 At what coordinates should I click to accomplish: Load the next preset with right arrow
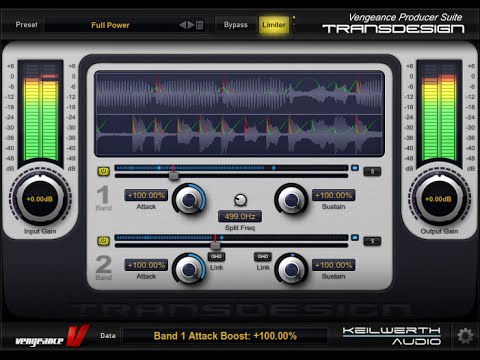pyautogui.click(x=191, y=25)
